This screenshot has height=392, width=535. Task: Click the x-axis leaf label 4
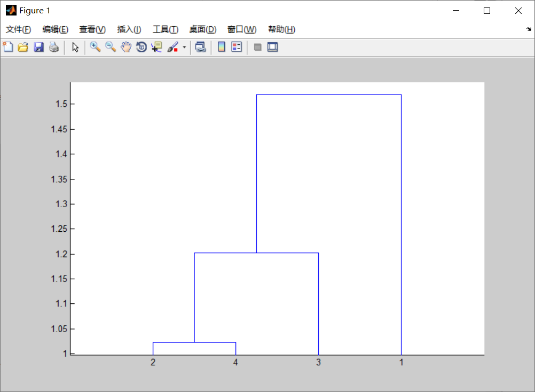(x=235, y=362)
